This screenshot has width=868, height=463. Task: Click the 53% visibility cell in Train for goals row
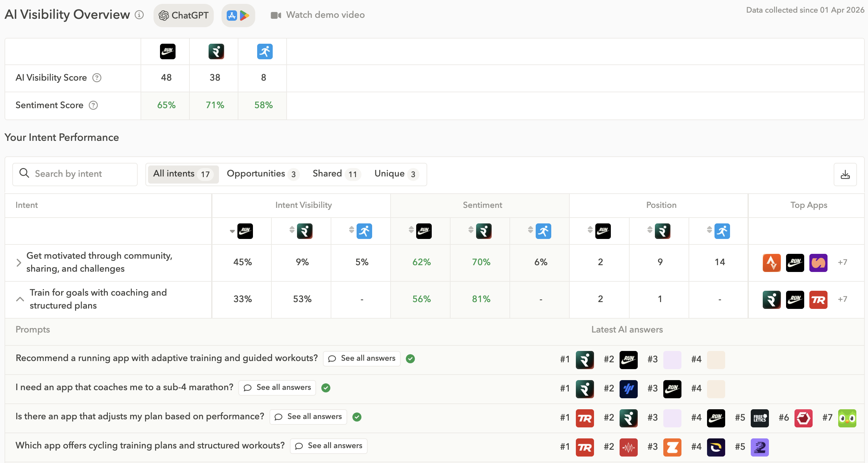tap(302, 299)
